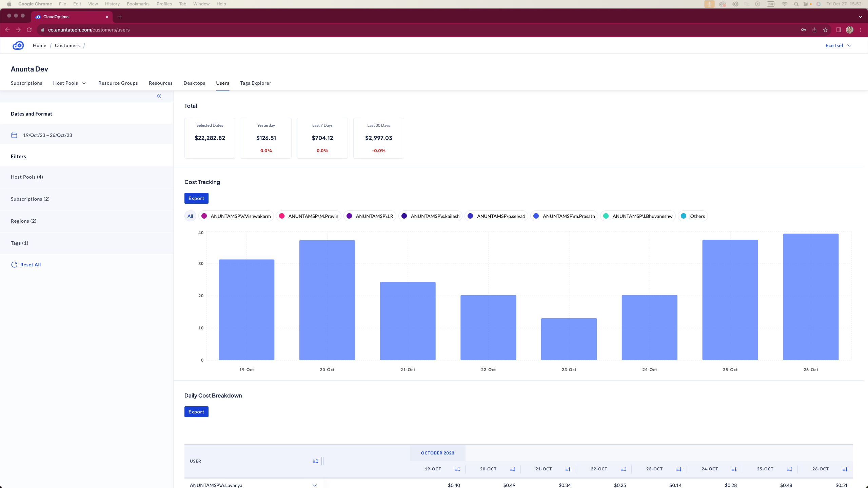Expand the ANUNTAMSP\A.Lavanya row chevron

pos(315,485)
